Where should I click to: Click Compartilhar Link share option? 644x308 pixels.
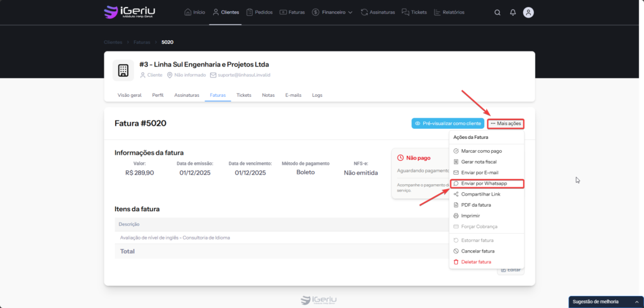pyautogui.click(x=480, y=194)
